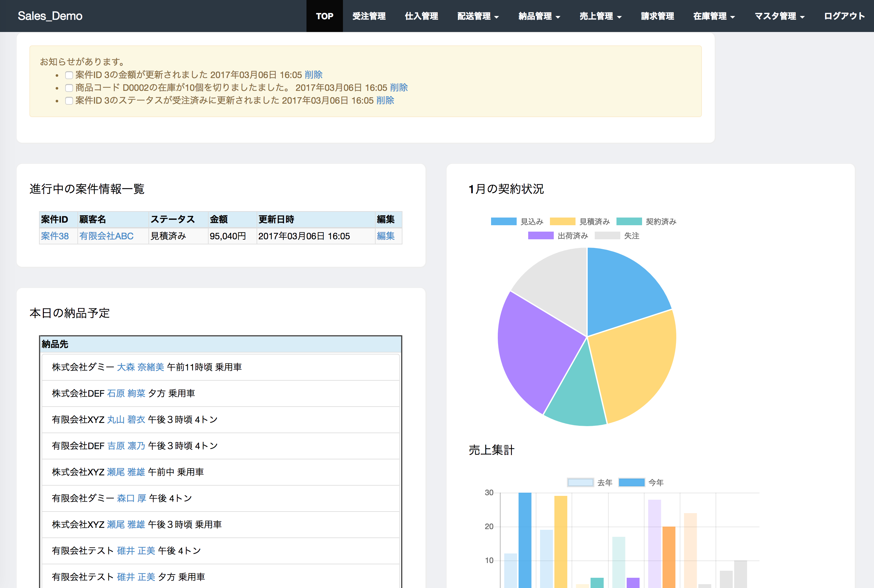Open the 配送管理 dropdown menu
The image size is (874, 588).
(x=478, y=16)
